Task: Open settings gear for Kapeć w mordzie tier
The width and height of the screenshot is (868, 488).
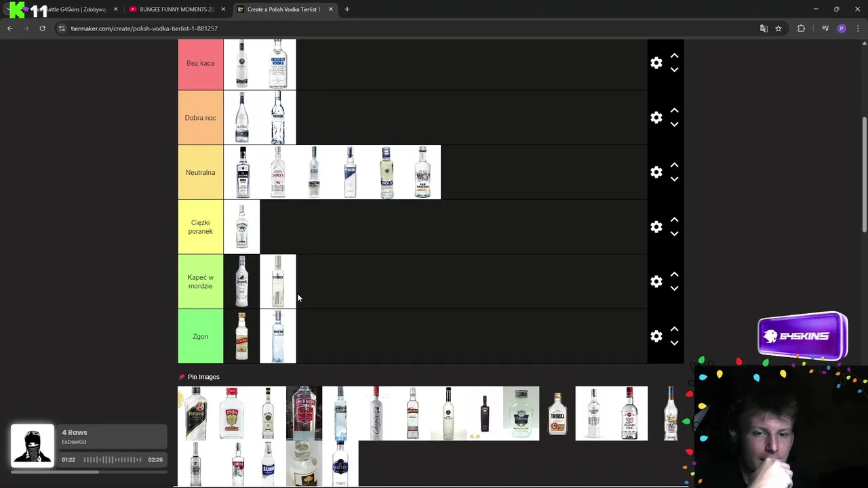Action: click(656, 281)
